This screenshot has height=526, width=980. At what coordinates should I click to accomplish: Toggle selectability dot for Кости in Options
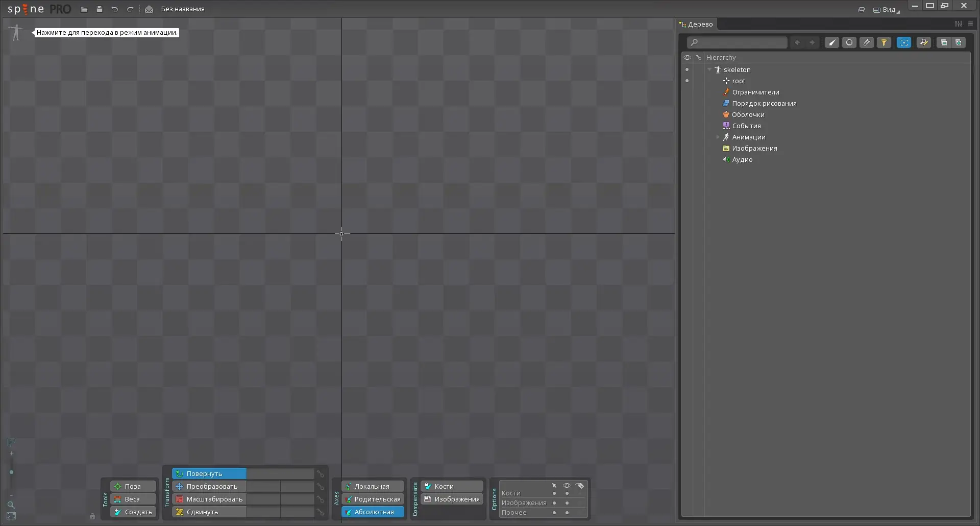tap(554, 493)
